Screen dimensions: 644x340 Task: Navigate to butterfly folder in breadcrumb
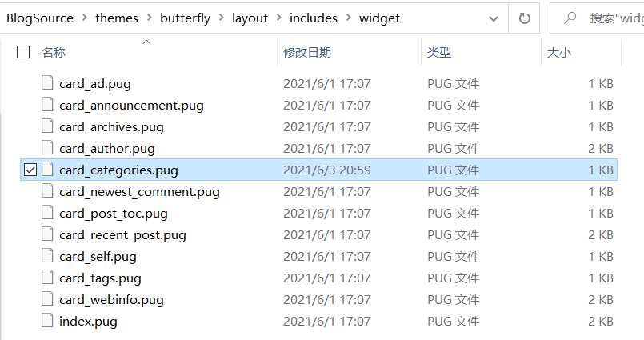(x=185, y=18)
